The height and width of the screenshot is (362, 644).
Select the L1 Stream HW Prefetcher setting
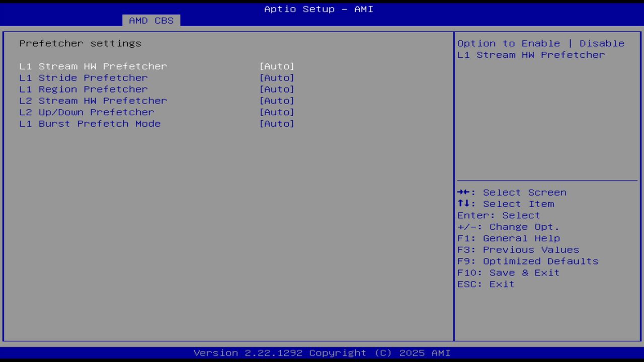[x=93, y=66]
